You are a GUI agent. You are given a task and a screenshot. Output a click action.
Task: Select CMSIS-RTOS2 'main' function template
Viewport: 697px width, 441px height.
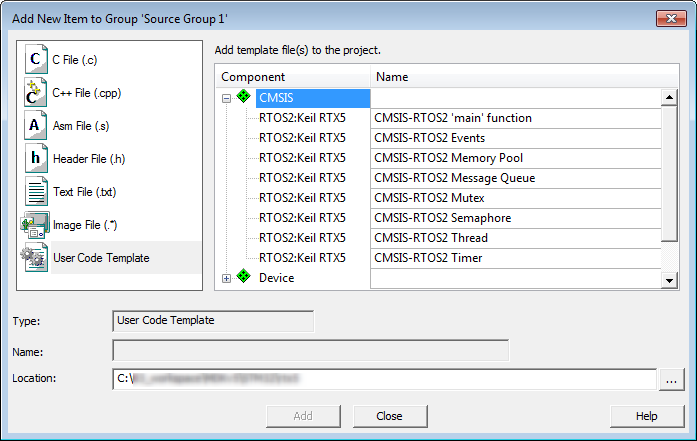(453, 118)
